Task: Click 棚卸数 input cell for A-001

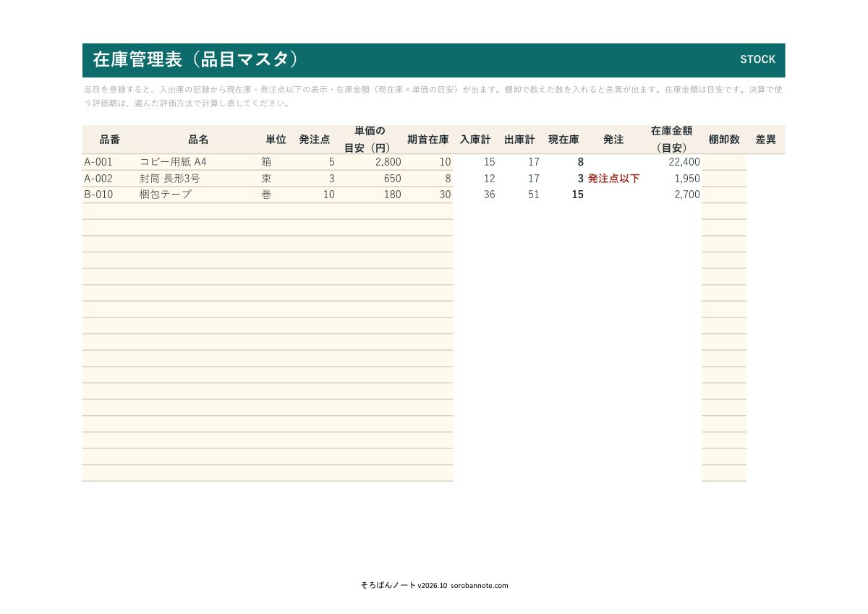Action: [724, 162]
